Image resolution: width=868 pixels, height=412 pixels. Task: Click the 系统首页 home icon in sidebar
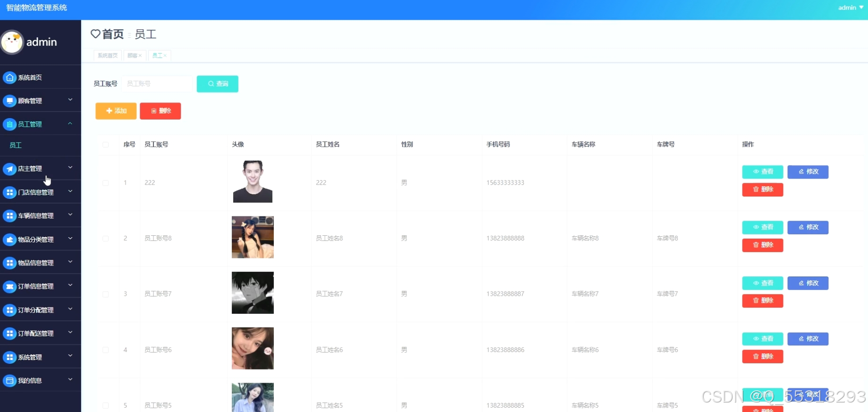(x=9, y=77)
